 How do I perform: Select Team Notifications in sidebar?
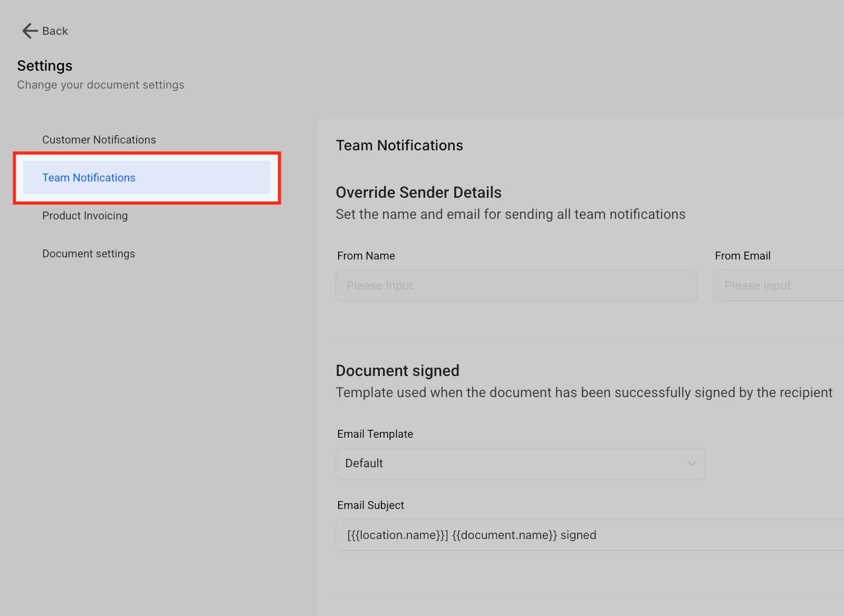(x=147, y=178)
